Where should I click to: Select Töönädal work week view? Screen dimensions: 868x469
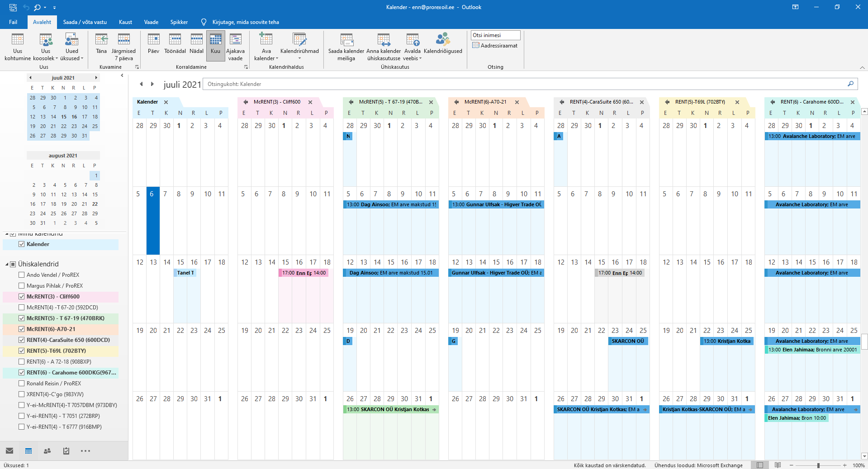[x=175, y=41]
